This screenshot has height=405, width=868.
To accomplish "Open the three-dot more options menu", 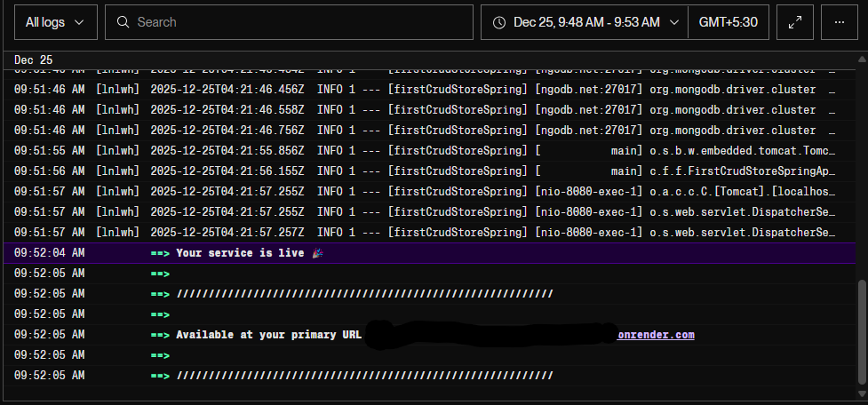I will [840, 22].
